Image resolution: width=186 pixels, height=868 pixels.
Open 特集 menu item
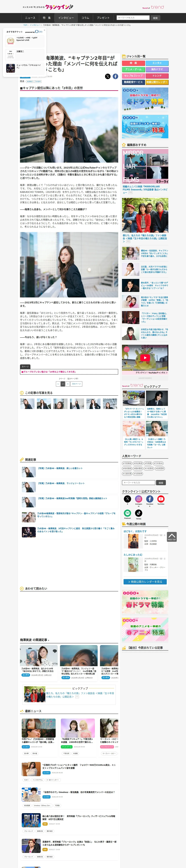coord(47,18)
